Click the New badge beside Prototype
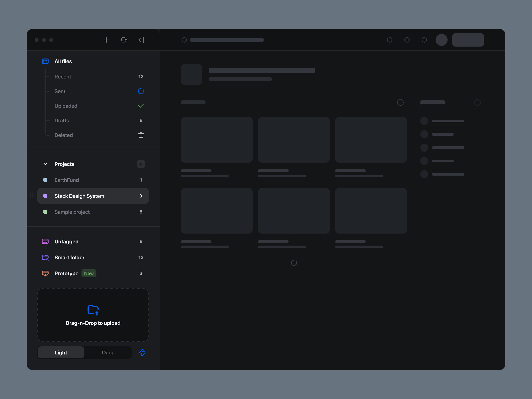The height and width of the screenshot is (399, 532). point(89,273)
